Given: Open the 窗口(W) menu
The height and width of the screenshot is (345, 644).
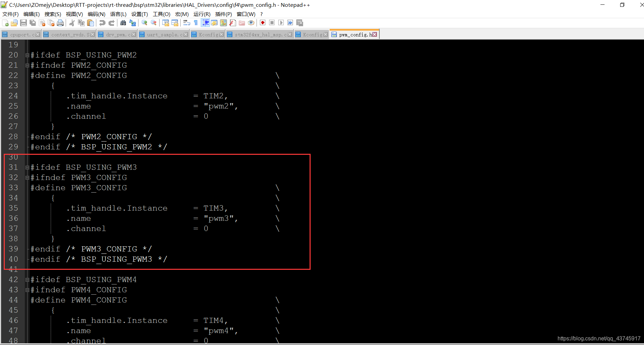Looking at the screenshot, I should point(246,14).
